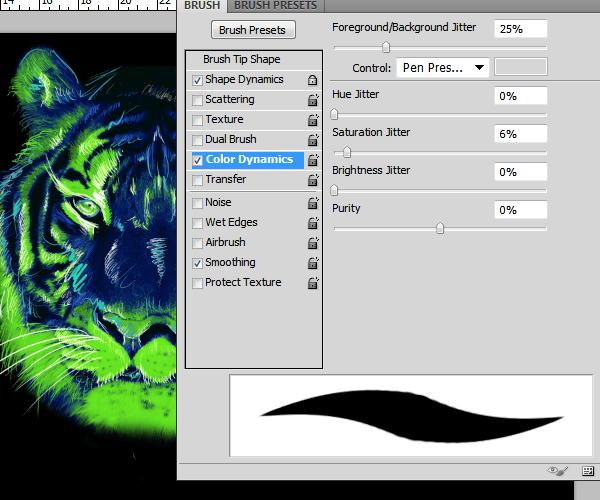Screen dimensions: 600x500
Task: Uncheck the Smoothing option
Action: pos(197,263)
